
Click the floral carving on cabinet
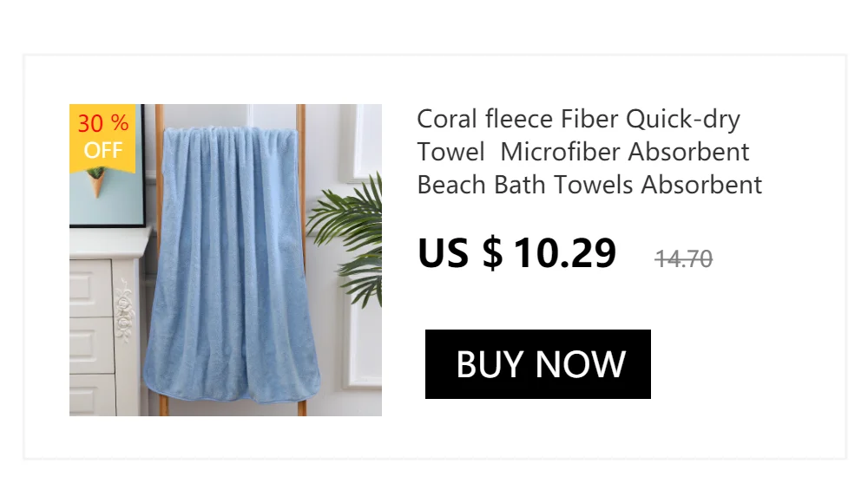click(x=124, y=310)
